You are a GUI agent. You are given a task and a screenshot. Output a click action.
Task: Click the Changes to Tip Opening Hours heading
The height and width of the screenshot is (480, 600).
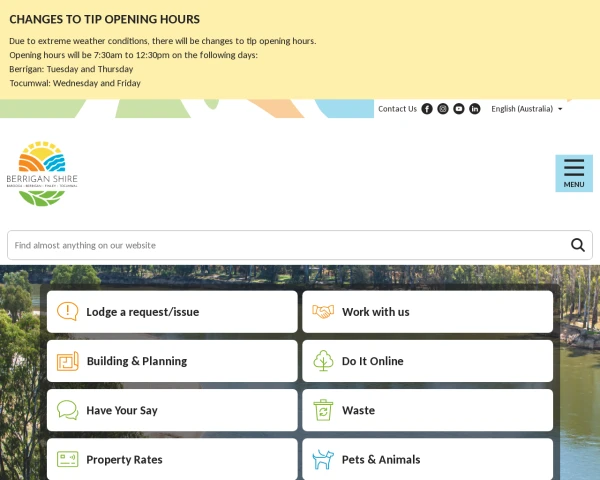[x=104, y=19]
